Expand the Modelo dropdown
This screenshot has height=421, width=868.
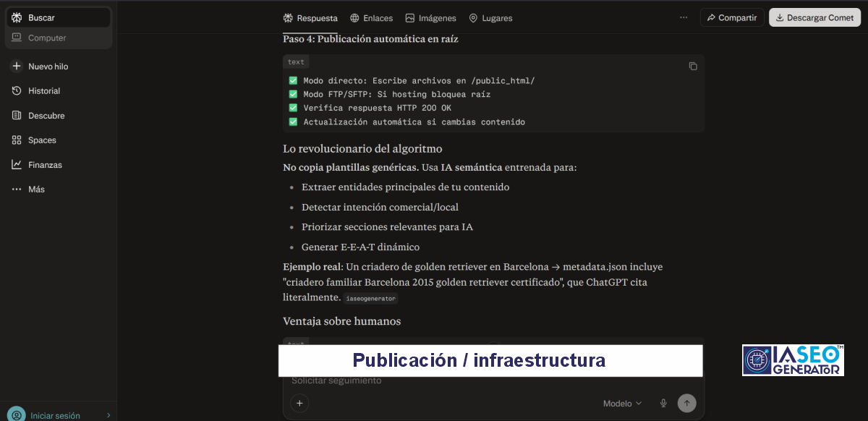coord(622,404)
